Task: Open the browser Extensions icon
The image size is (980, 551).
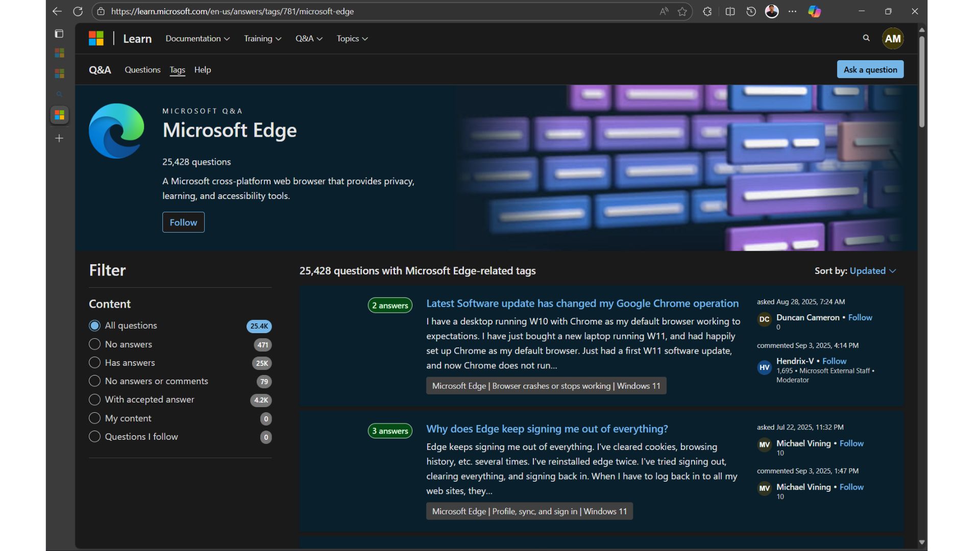Action: 707,11
